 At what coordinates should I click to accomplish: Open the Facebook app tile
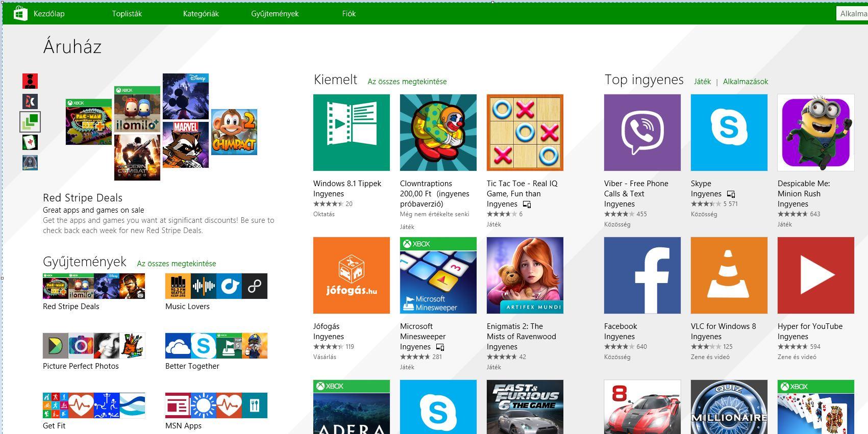coord(642,275)
